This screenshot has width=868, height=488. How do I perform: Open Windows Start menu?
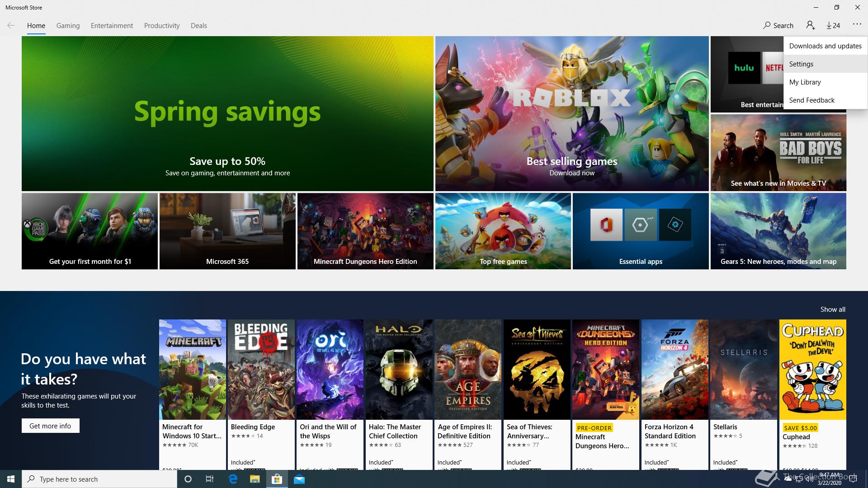click(11, 479)
